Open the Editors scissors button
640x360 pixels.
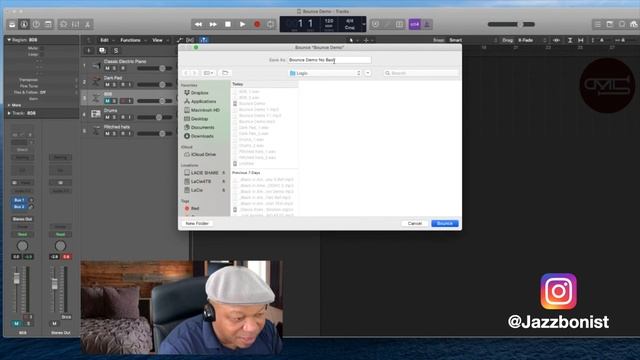click(87, 24)
